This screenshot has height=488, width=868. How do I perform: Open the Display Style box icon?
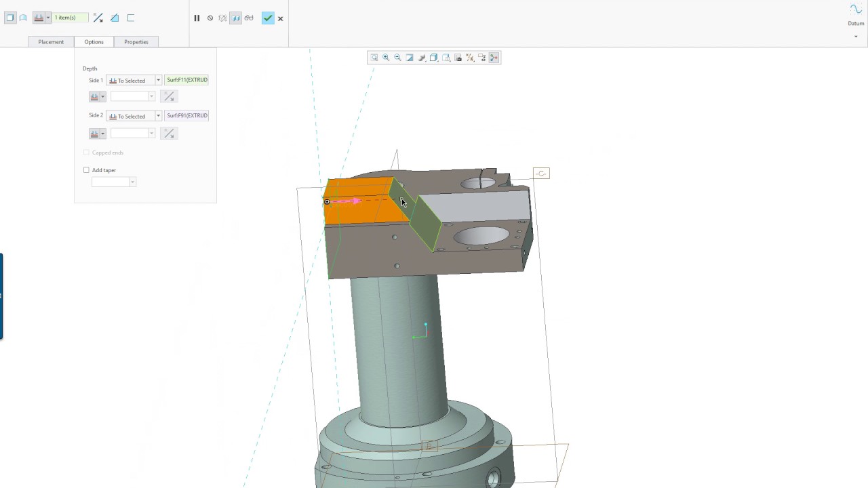click(x=434, y=58)
